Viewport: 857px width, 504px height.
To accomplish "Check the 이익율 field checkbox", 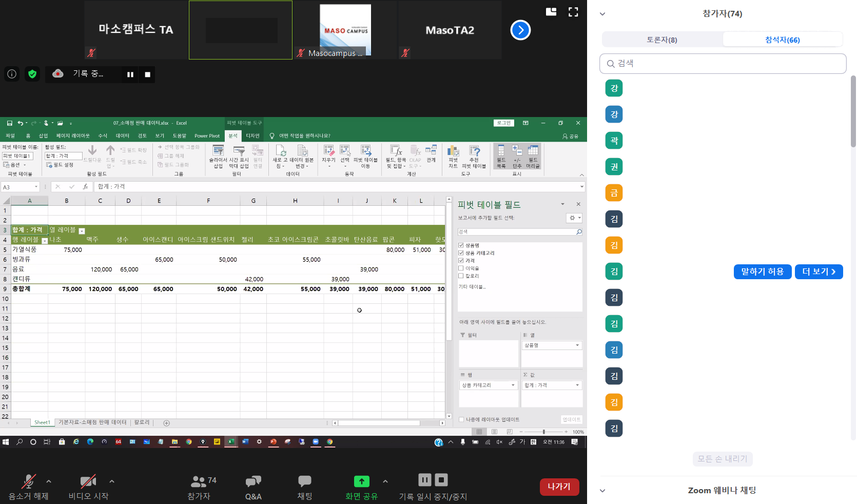I will 461,268.
